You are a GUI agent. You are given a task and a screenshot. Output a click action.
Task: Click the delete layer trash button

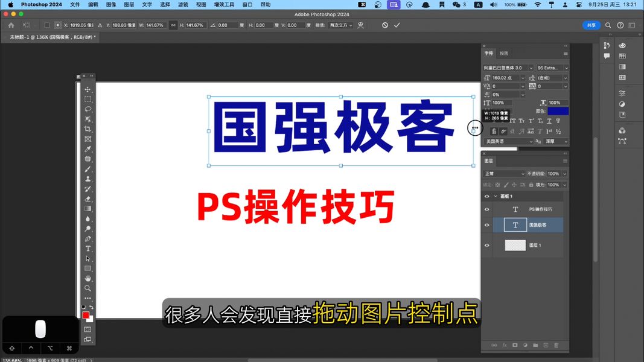pyautogui.click(x=556, y=345)
